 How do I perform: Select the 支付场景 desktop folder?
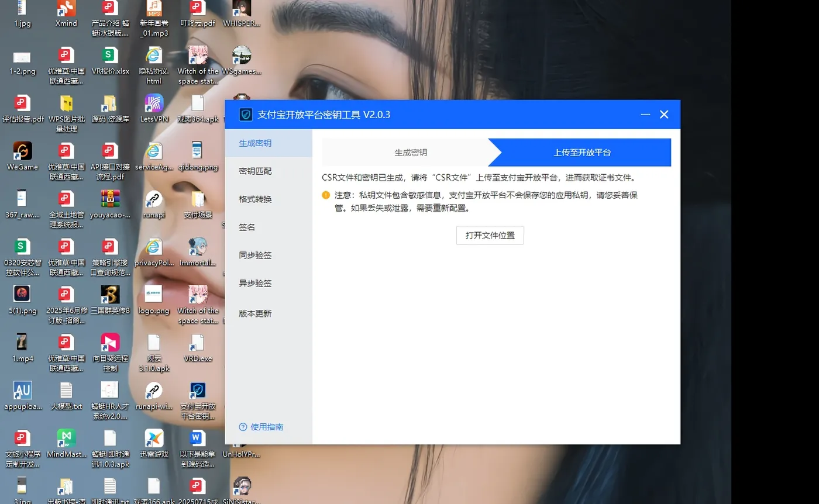click(x=198, y=205)
